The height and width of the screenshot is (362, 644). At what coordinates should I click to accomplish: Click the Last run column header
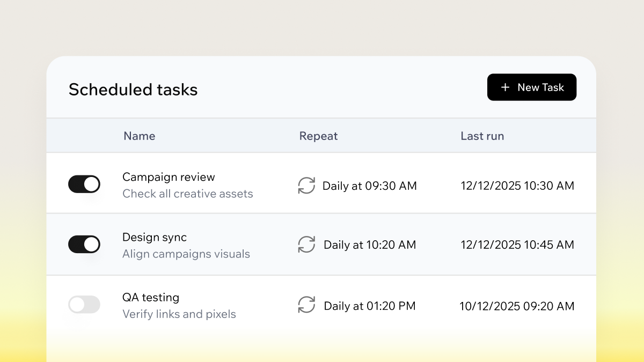tap(482, 136)
